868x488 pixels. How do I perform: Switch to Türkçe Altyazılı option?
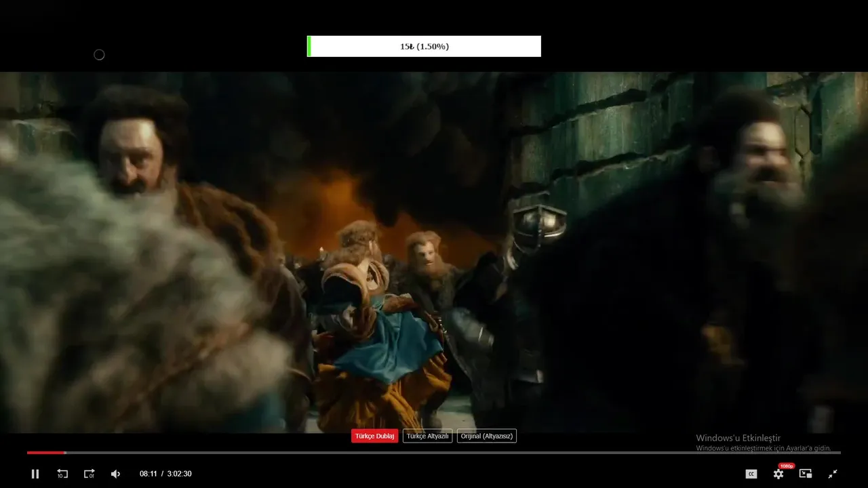click(427, 436)
